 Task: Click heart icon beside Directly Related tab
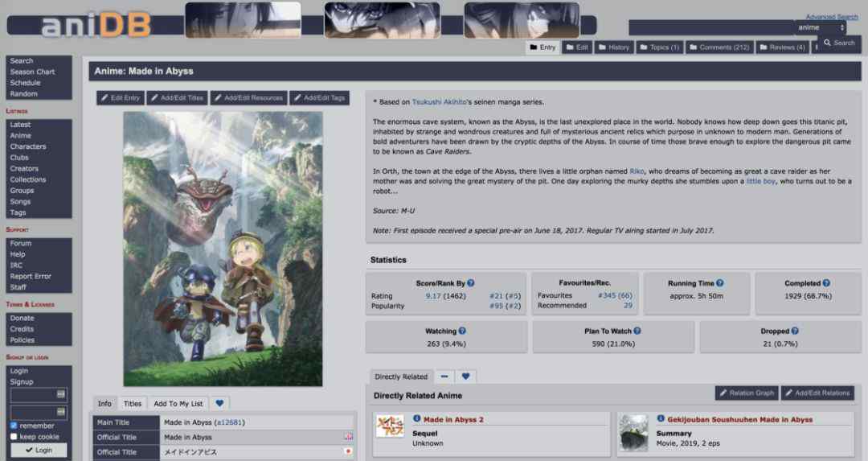[x=465, y=377]
